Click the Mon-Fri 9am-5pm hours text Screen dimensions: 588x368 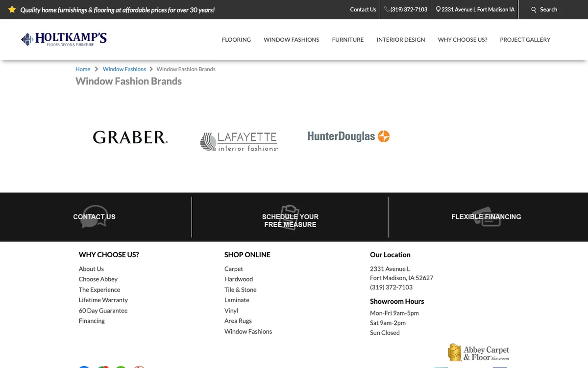pyautogui.click(x=394, y=313)
